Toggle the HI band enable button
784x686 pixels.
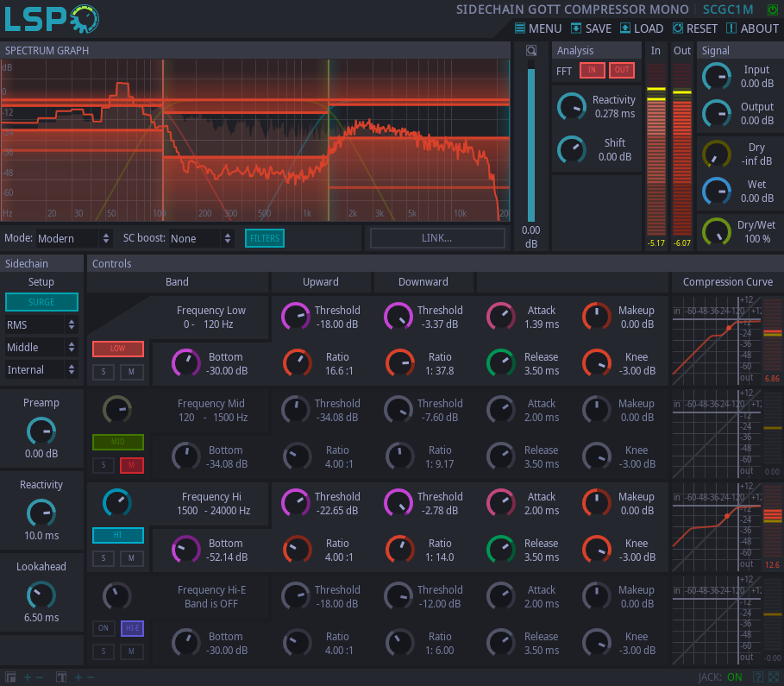[118, 535]
